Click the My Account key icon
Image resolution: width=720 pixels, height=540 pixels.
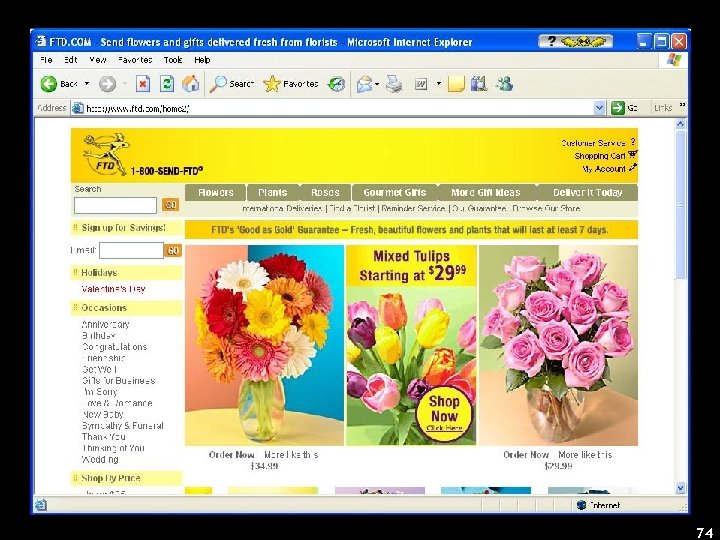(x=633, y=168)
